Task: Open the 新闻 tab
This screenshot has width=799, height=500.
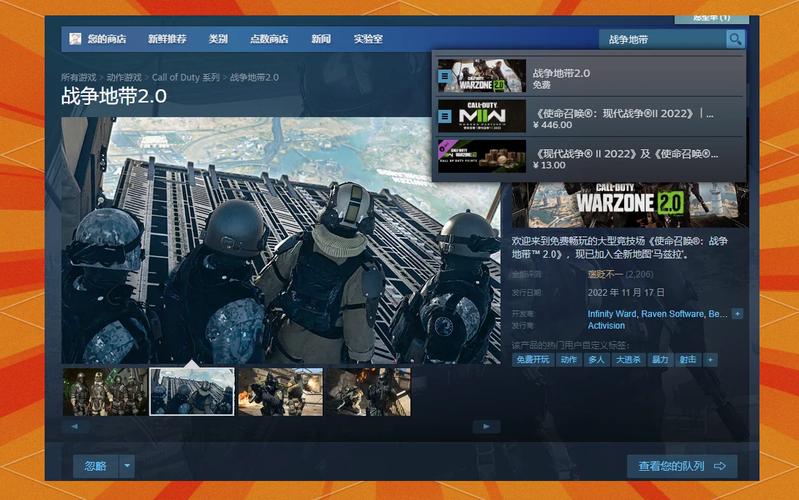Action: [320, 39]
